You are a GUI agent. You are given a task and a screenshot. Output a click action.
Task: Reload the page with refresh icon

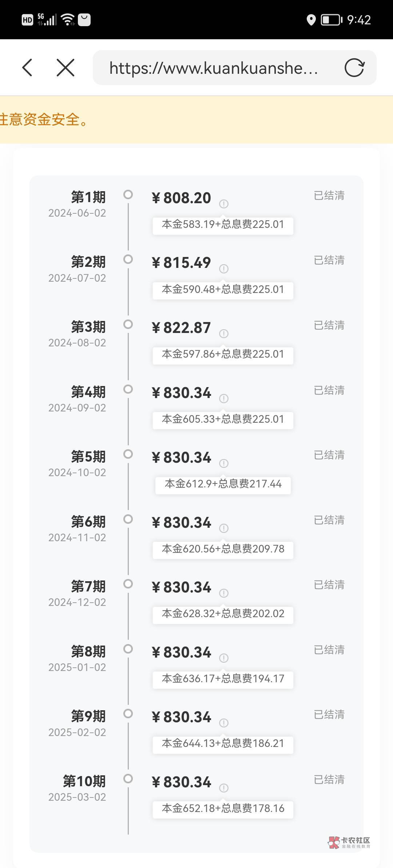pyautogui.click(x=354, y=68)
